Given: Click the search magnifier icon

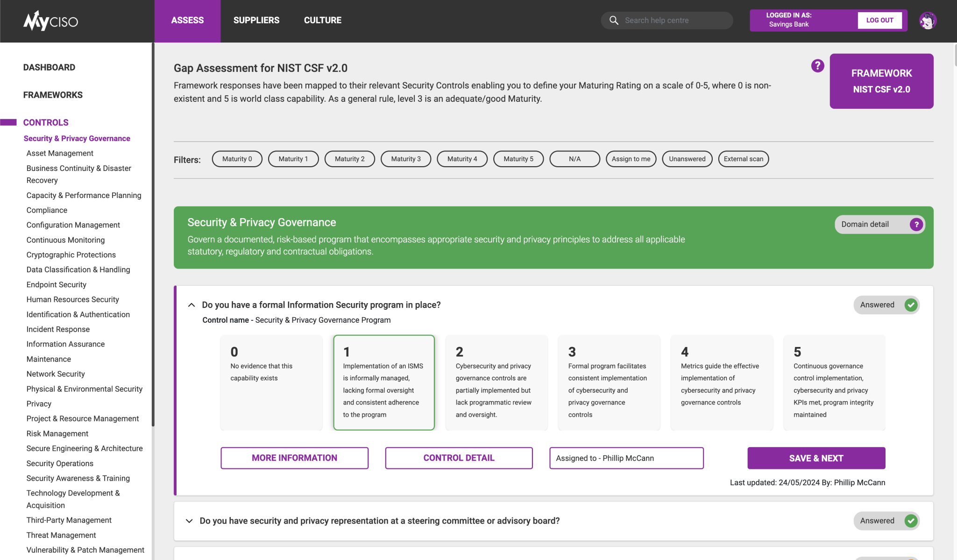Looking at the screenshot, I should 614,21.
